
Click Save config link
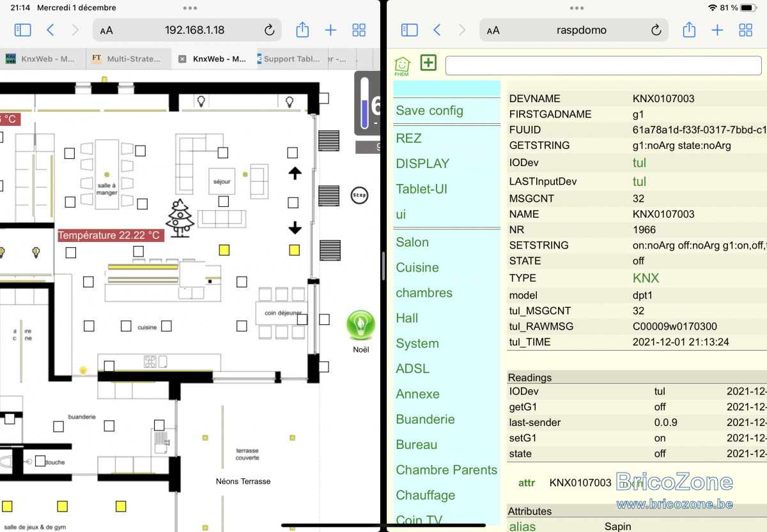(x=430, y=110)
